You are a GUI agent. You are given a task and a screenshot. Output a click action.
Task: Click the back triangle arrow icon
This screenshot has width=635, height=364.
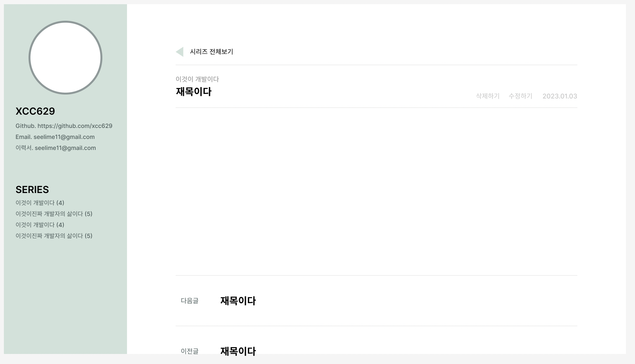pyautogui.click(x=180, y=52)
